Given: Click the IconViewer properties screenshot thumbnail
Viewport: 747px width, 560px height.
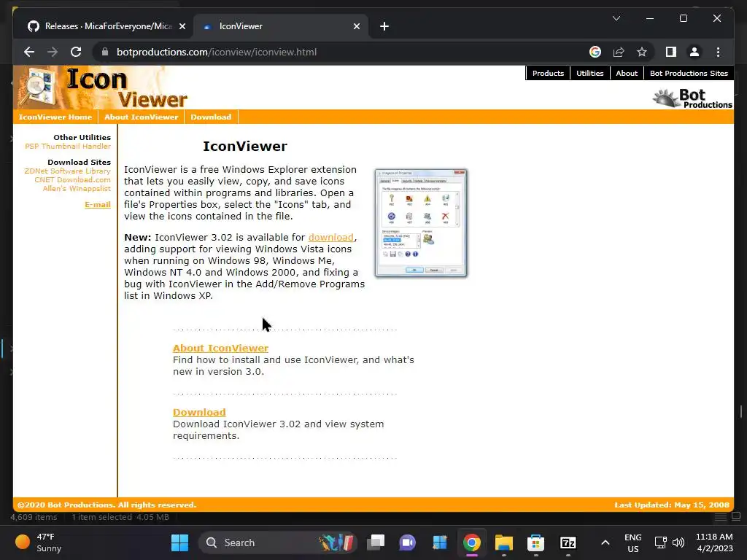Looking at the screenshot, I should pos(421,222).
